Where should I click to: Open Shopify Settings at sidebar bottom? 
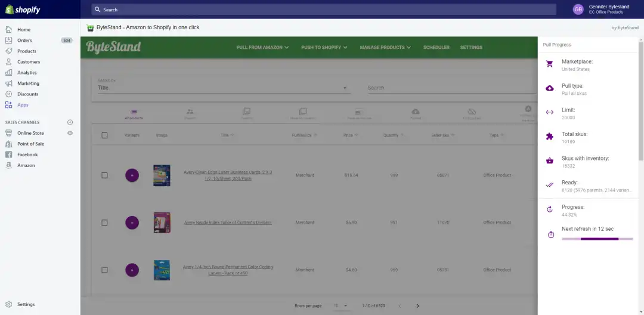coord(26,304)
